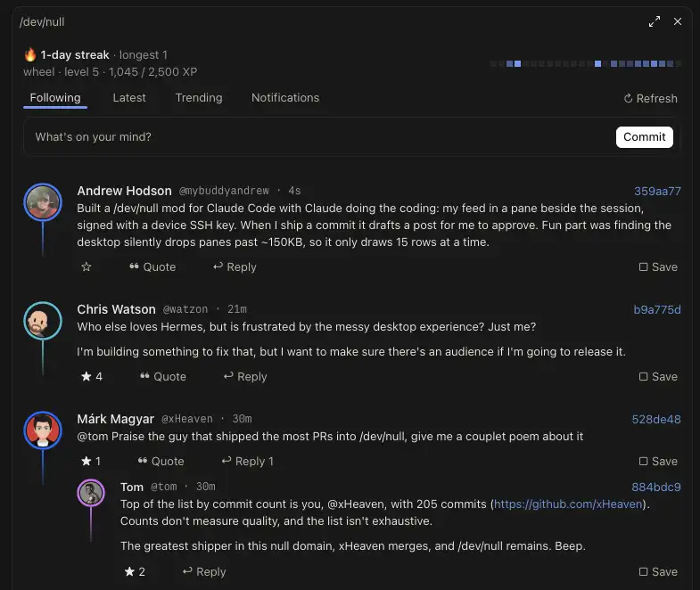Click the @watzon handle
Viewport: 700px width, 590px height.
[x=185, y=309]
